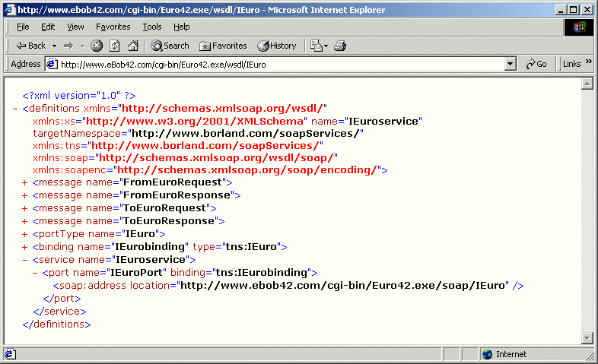Go to the Home page
The height and width of the screenshot is (364, 598).
pos(133,46)
